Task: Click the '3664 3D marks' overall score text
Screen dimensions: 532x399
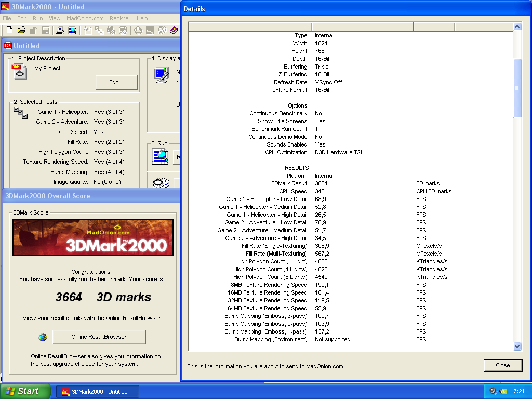Action: coord(103,297)
